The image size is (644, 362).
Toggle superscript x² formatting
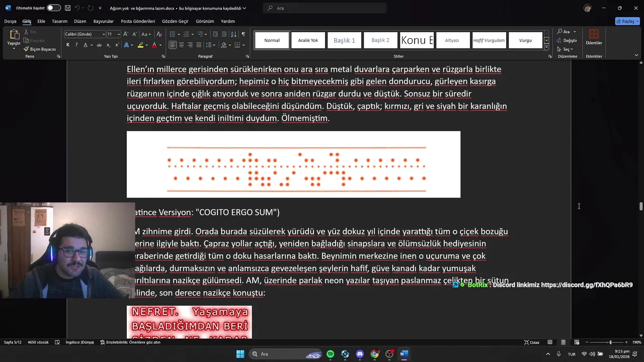(116, 45)
